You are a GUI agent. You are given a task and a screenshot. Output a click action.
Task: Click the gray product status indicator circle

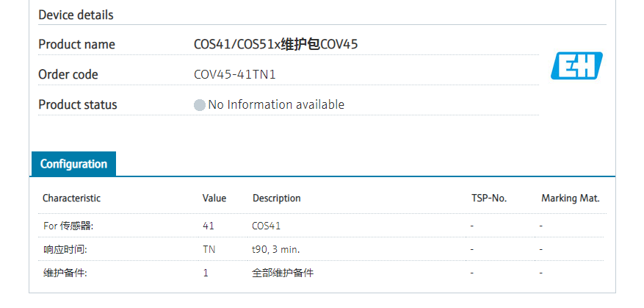[199, 105]
